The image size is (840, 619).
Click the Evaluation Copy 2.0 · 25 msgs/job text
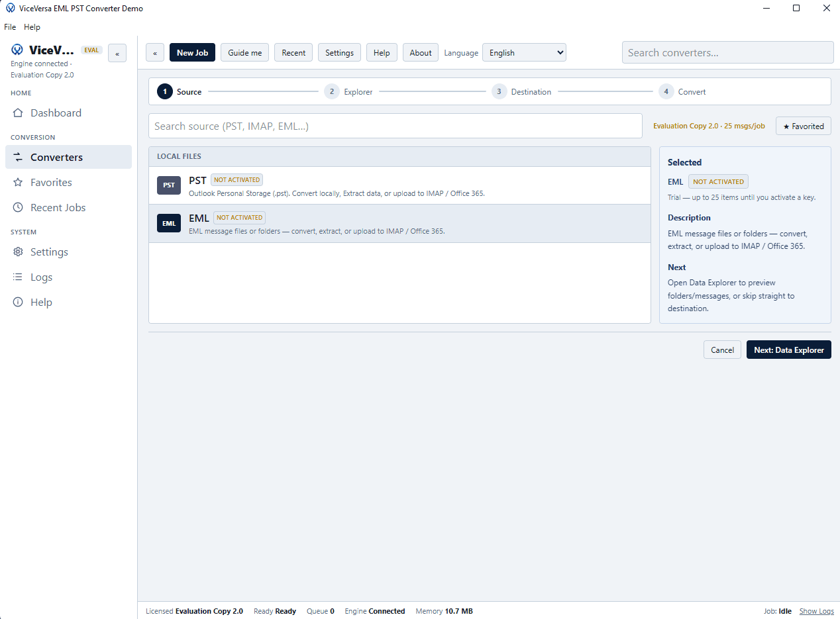(x=709, y=126)
